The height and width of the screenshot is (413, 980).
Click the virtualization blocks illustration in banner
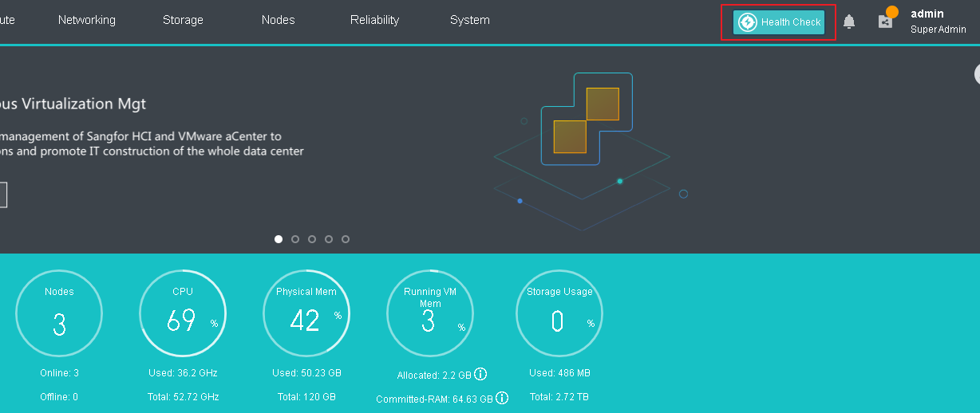pos(587,120)
